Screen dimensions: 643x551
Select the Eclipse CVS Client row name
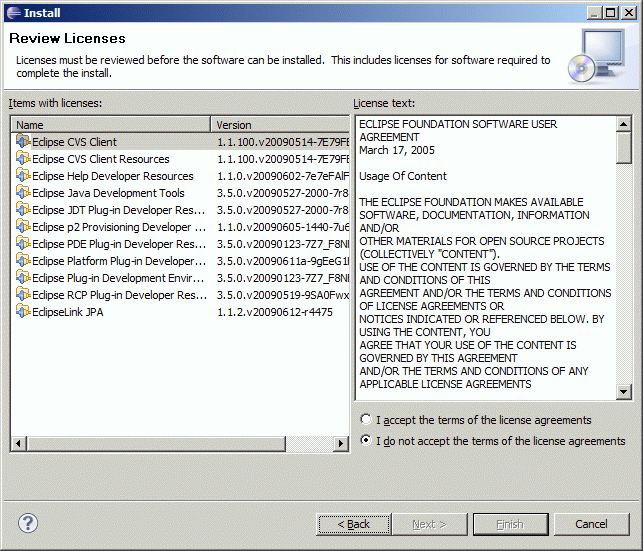[x=74, y=142]
